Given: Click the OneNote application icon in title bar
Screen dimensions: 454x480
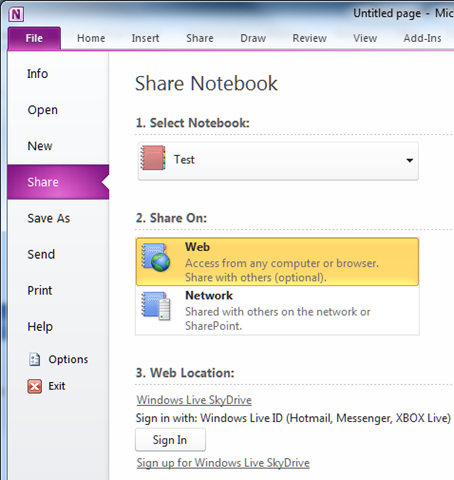Looking at the screenshot, I should pos(16,15).
